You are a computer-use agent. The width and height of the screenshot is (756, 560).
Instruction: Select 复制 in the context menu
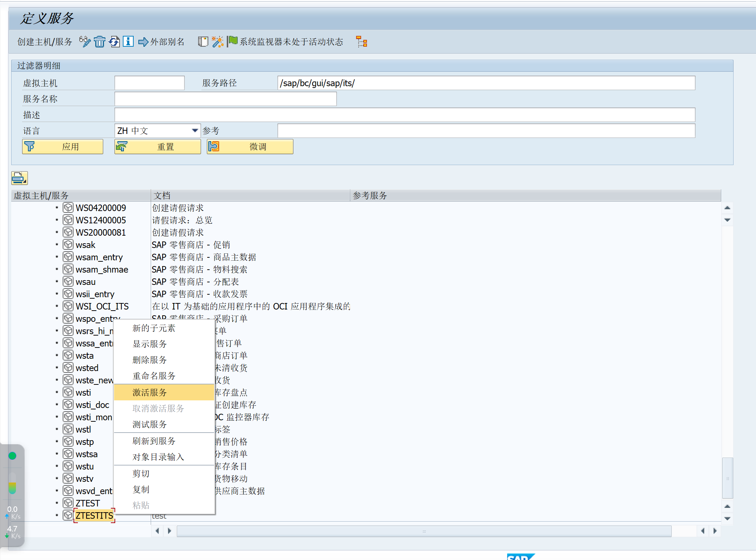tap(141, 489)
